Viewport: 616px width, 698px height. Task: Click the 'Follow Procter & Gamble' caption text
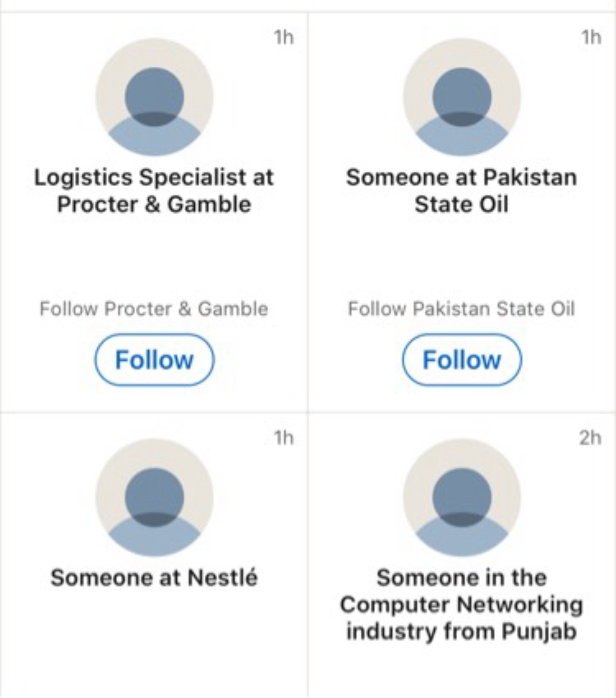tap(154, 309)
